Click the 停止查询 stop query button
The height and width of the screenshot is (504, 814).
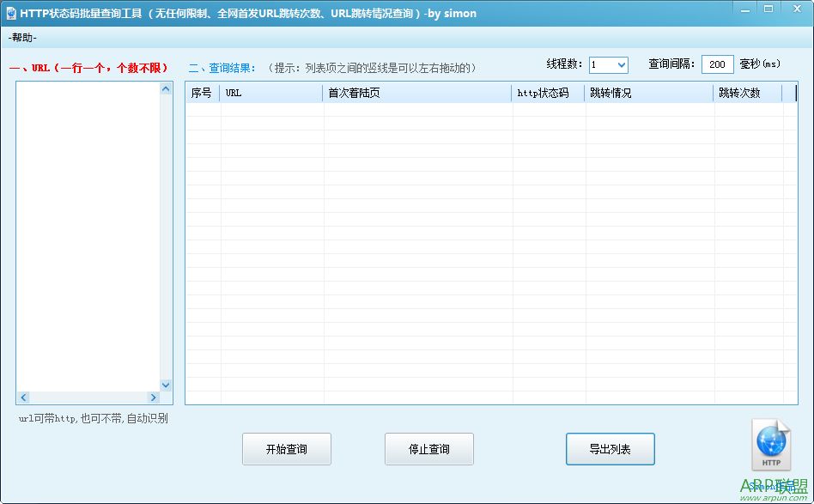(x=428, y=448)
